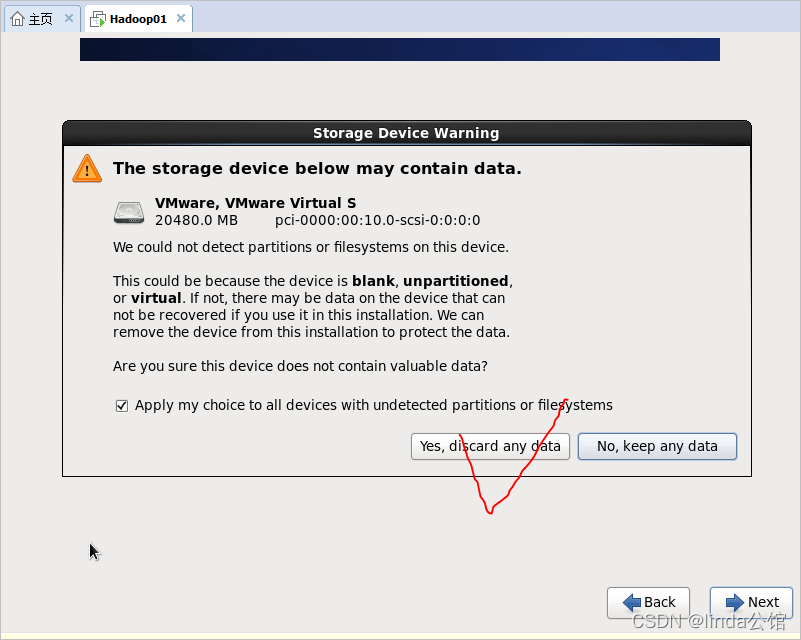Choose No, keep any data
The image size is (801, 640).
(x=657, y=446)
